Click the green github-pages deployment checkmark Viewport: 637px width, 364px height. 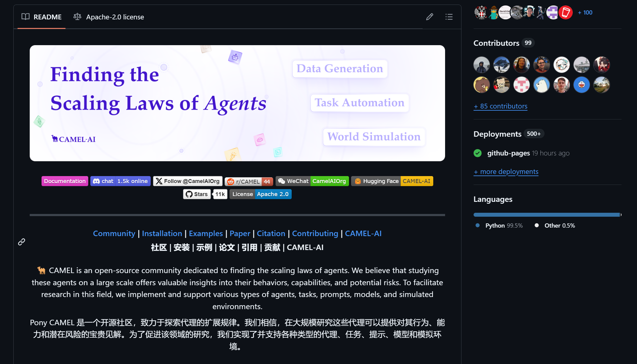[478, 153]
